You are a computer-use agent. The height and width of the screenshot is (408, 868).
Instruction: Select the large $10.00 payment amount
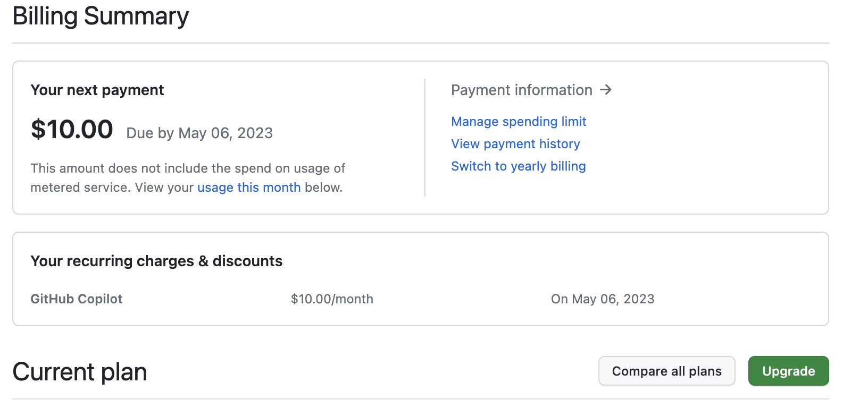(72, 130)
